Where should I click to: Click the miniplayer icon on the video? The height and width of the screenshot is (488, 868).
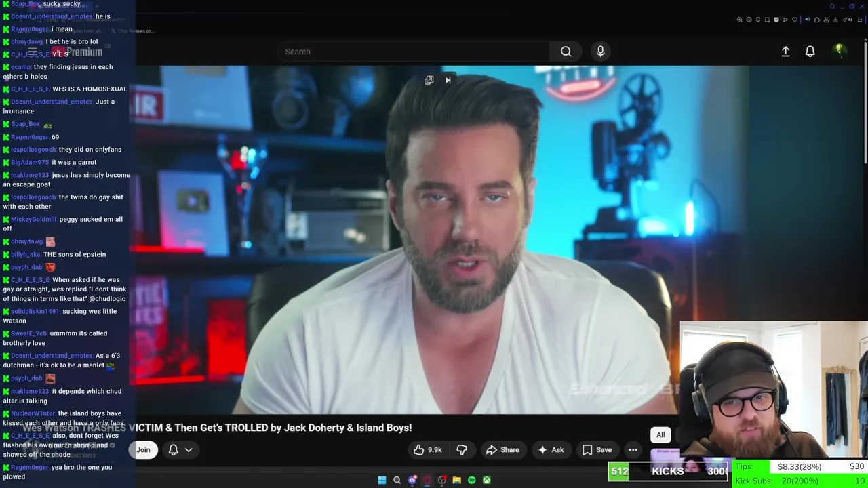click(x=429, y=80)
